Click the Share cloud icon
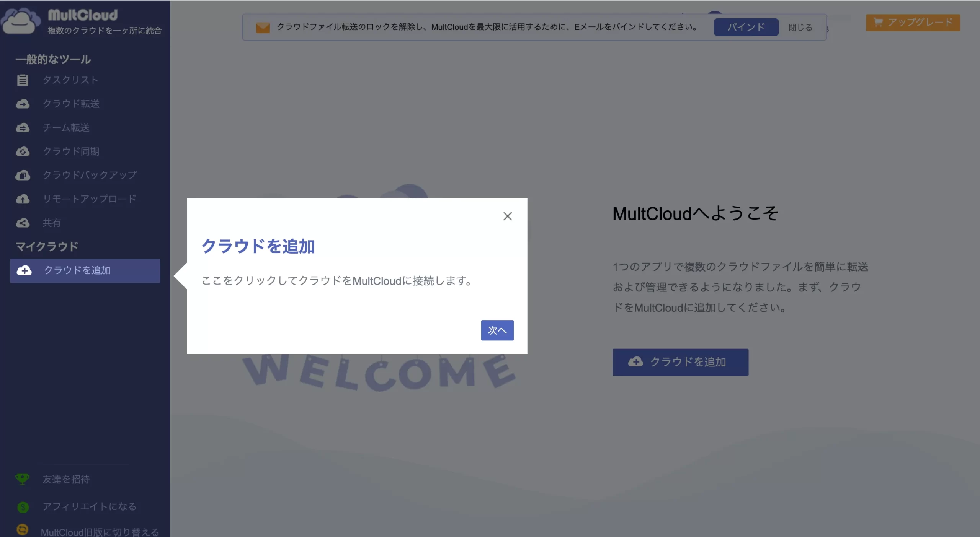This screenshot has width=980, height=537. click(x=23, y=223)
